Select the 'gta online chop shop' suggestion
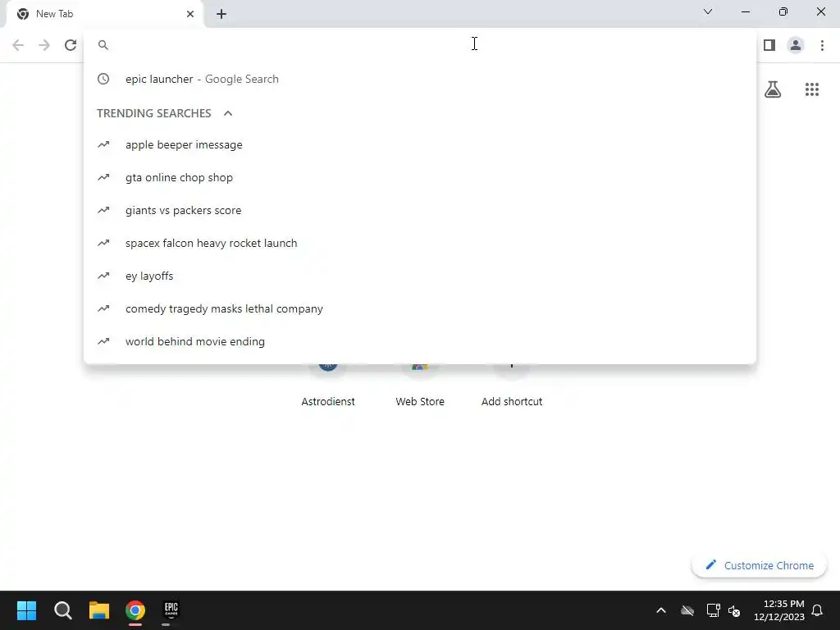Viewport: 840px width, 630px height. pos(420,177)
